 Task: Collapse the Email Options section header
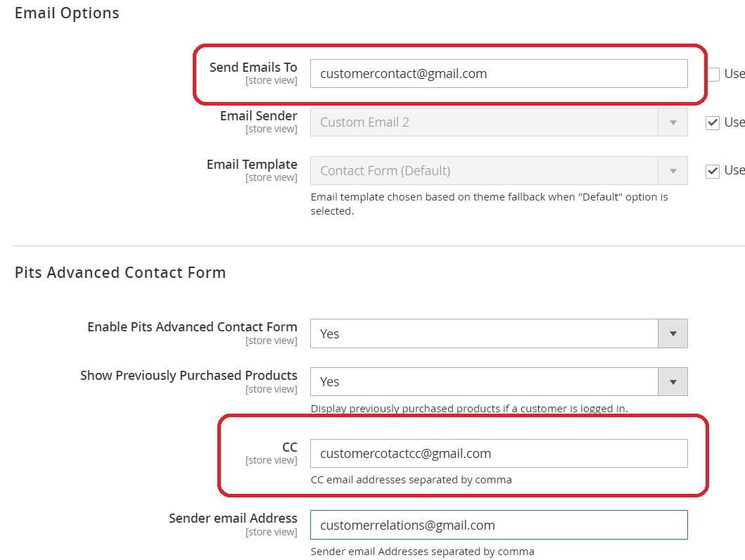tap(67, 13)
